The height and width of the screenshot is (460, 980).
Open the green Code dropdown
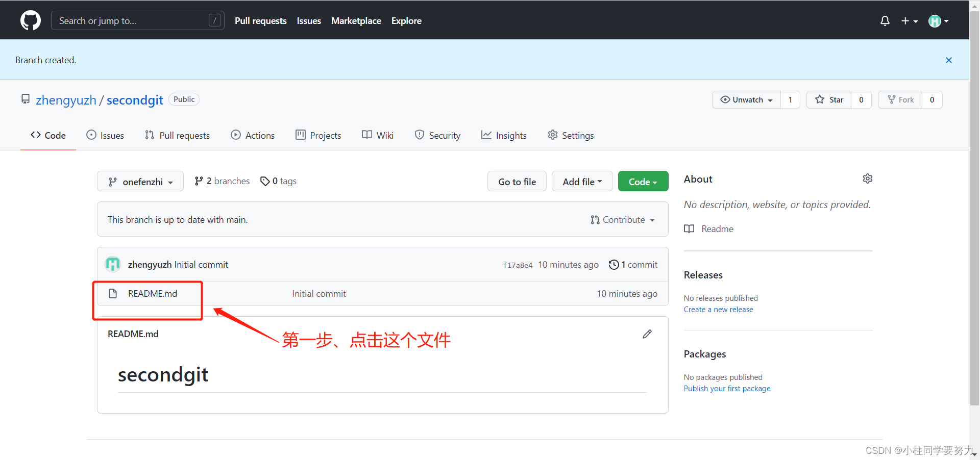point(643,181)
